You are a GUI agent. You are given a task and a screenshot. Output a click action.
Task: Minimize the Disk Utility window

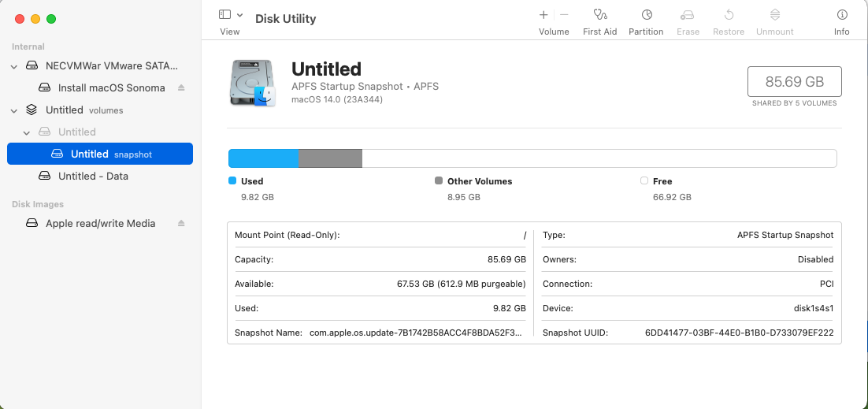pos(35,19)
